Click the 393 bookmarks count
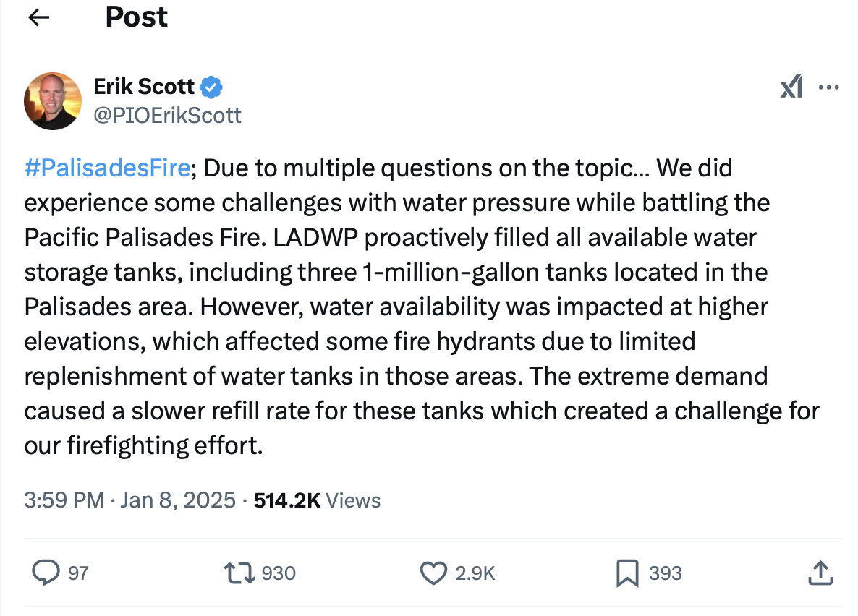858x616 pixels. click(666, 573)
